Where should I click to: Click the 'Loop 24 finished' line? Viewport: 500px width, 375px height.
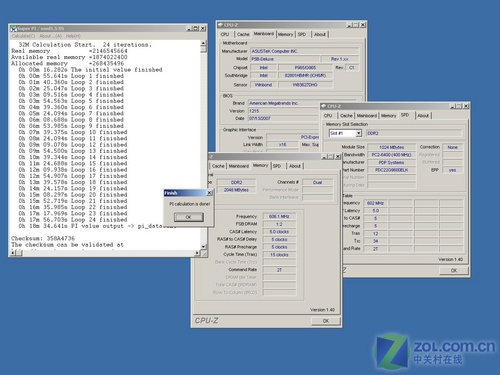pyautogui.click(x=72, y=220)
